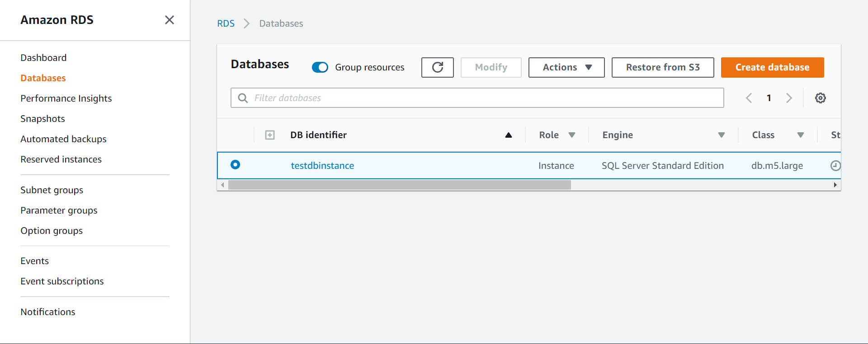Screen dimensions: 868x344
Task: View Events page
Action: coord(34,261)
